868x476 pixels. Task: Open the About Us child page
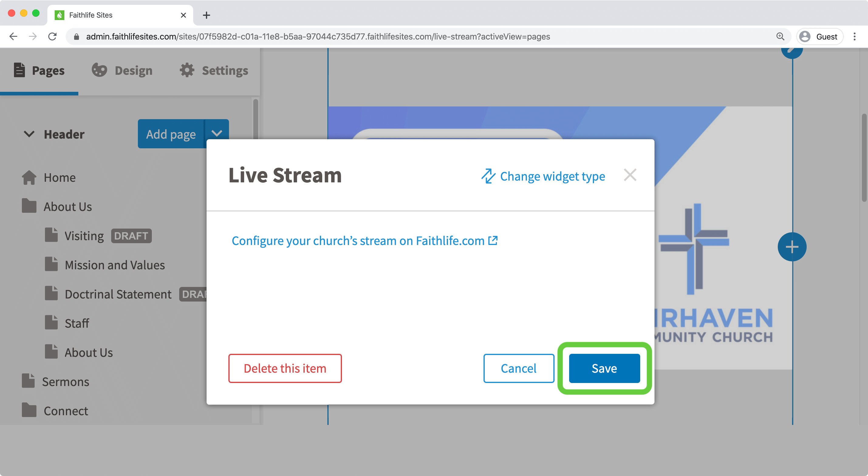pos(89,353)
